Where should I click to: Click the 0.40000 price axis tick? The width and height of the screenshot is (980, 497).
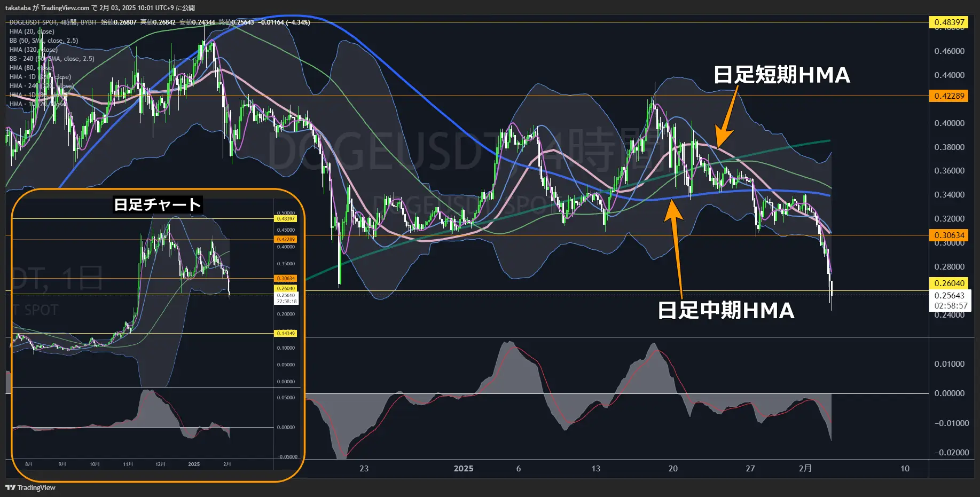949,123
